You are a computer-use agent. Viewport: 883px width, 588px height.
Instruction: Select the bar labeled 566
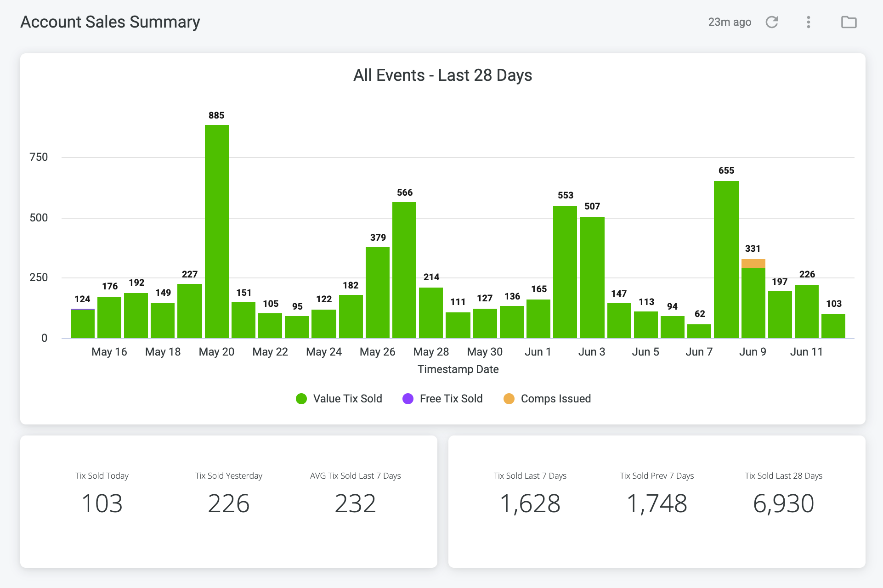coord(404,270)
